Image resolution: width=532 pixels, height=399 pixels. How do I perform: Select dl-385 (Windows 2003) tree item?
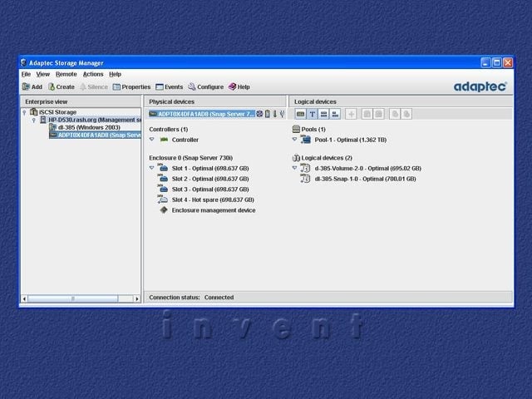click(x=85, y=127)
